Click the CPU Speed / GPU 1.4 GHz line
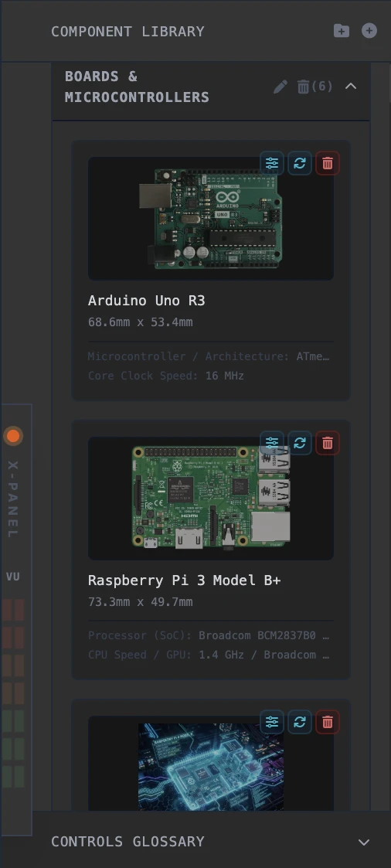Image resolution: width=391 pixels, height=868 pixels. coord(209,655)
